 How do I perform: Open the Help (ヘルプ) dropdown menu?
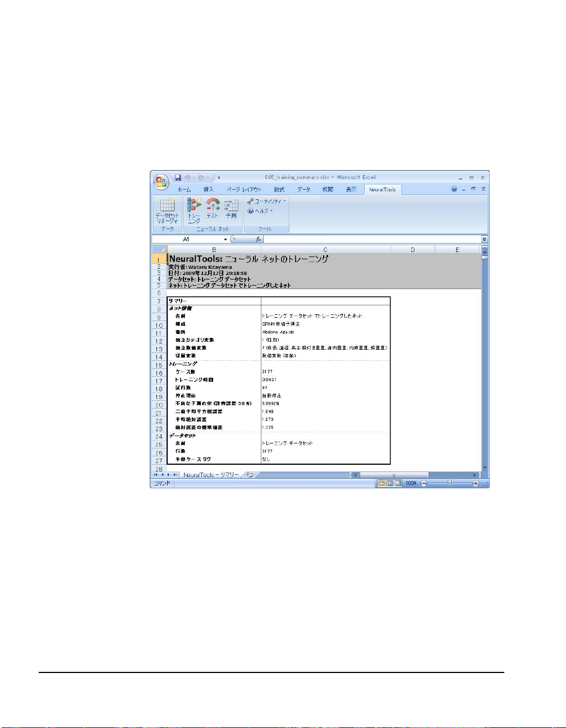point(260,211)
